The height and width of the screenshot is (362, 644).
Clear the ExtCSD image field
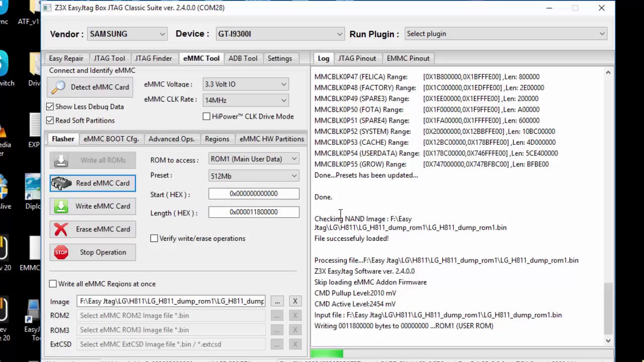click(x=295, y=344)
